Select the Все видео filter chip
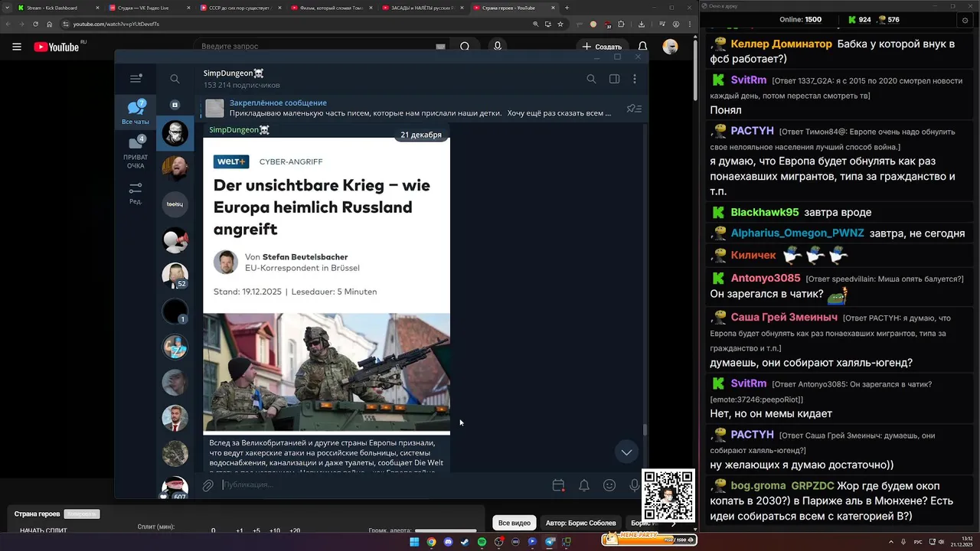This screenshot has width=980, height=551. pyautogui.click(x=514, y=523)
